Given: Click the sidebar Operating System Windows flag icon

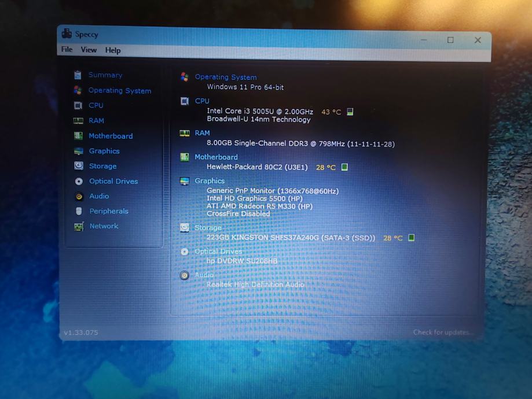Looking at the screenshot, I should tap(78, 90).
